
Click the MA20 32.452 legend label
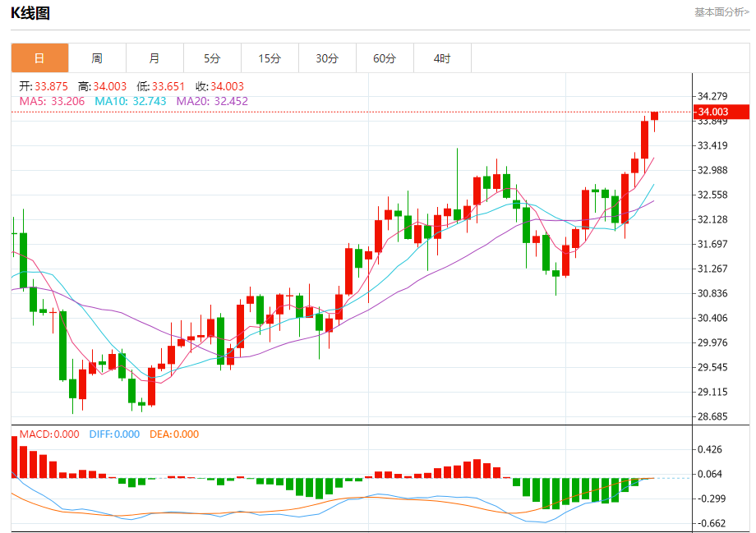click(x=211, y=101)
